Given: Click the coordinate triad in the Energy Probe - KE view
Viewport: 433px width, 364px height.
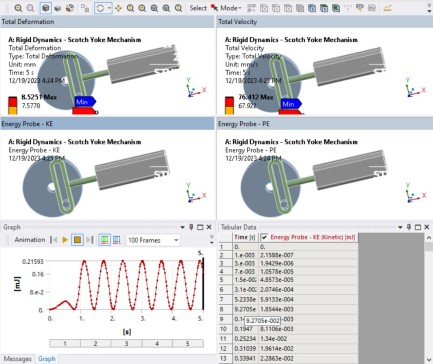Looking at the screenshot, I should click(x=196, y=193).
